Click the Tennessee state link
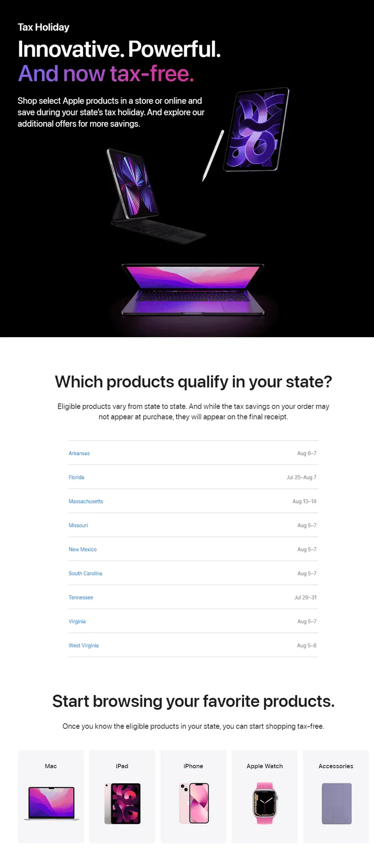 (x=81, y=598)
